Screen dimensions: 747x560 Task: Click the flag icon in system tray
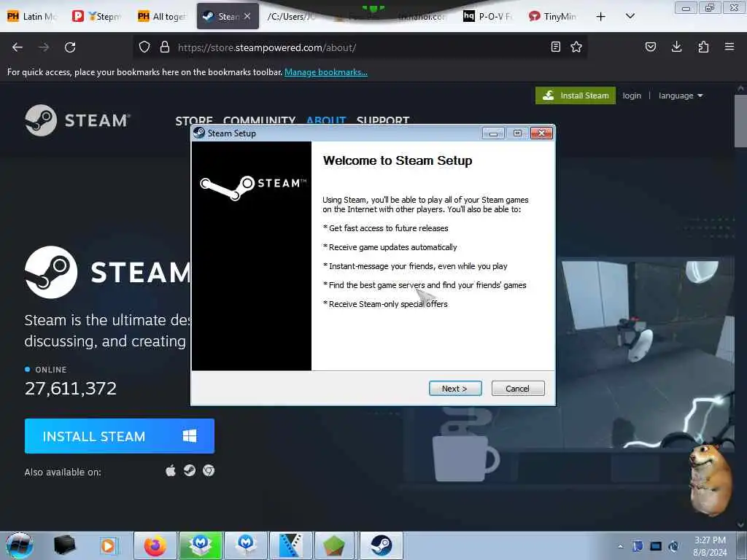(x=638, y=546)
